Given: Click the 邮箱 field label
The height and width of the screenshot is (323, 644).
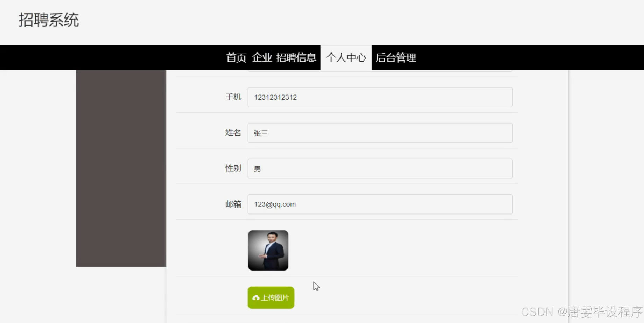Looking at the screenshot, I should 233,204.
